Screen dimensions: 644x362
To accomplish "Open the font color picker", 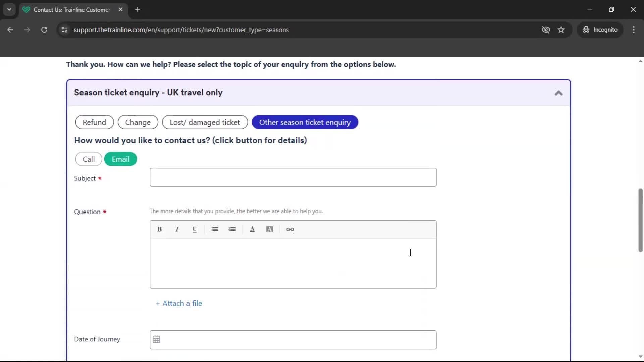I will click(x=252, y=229).
